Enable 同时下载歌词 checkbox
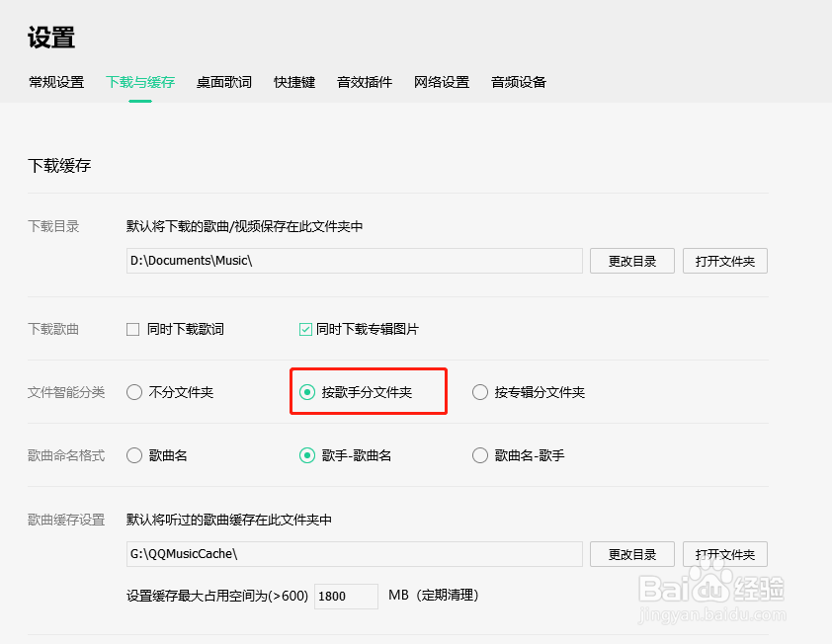The height and width of the screenshot is (644, 832). 133,330
